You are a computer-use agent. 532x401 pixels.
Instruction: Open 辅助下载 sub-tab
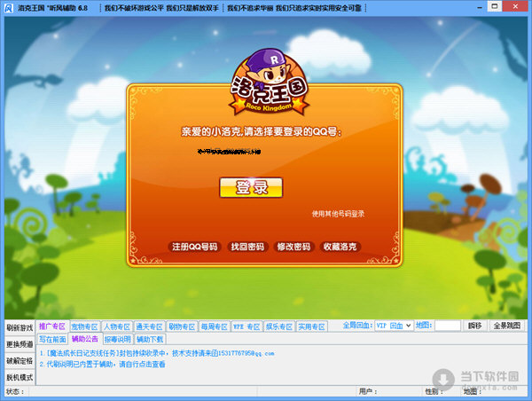pos(150,339)
